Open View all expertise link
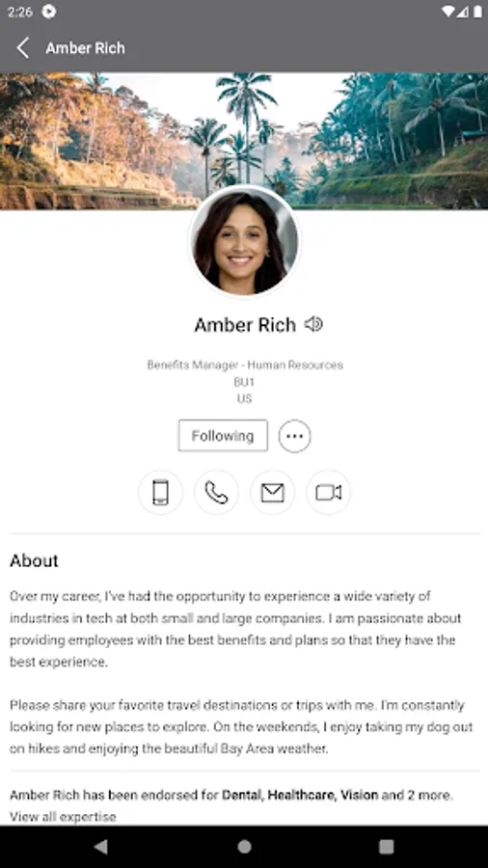Image resolution: width=488 pixels, height=868 pixels. (x=63, y=817)
